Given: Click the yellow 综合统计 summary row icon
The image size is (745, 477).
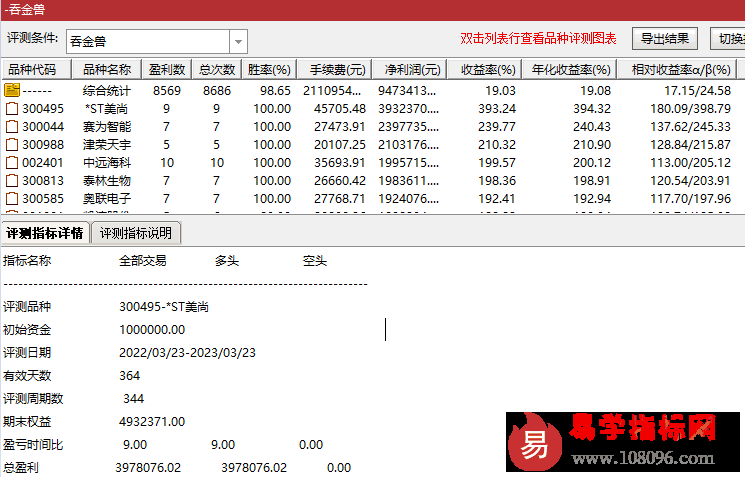Looking at the screenshot, I should click(x=12, y=90).
